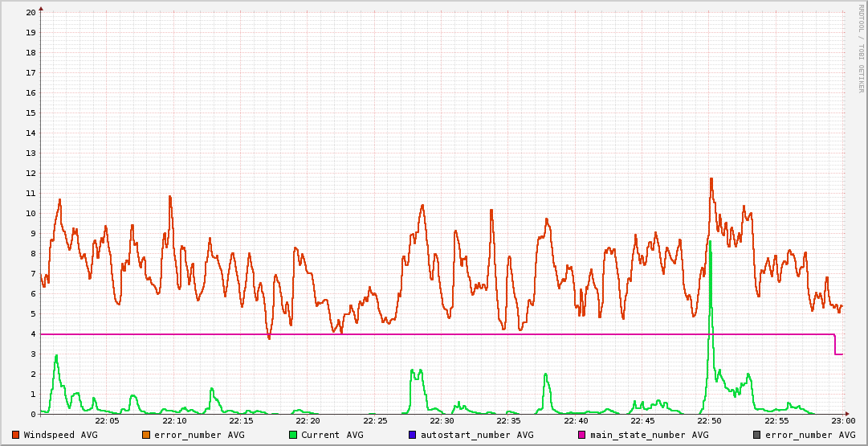The height and width of the screenshot is (446, 868).
Task: Click the 20 value on the y-axis
Action: tap(31, 12)
